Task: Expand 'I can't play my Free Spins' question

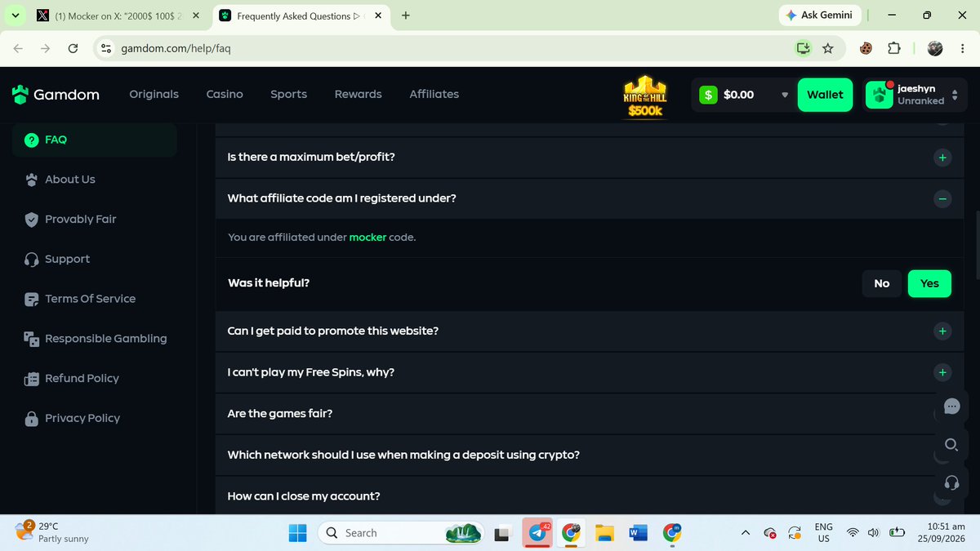Action: pos(588,372)
